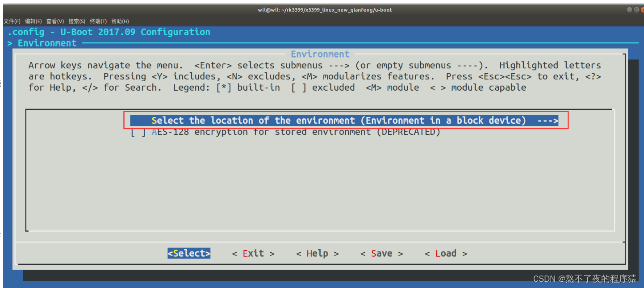Image resolution: width=644 pixels, height=288 pixels.
Task: Click the < Load > button
Action: [446, 253]
